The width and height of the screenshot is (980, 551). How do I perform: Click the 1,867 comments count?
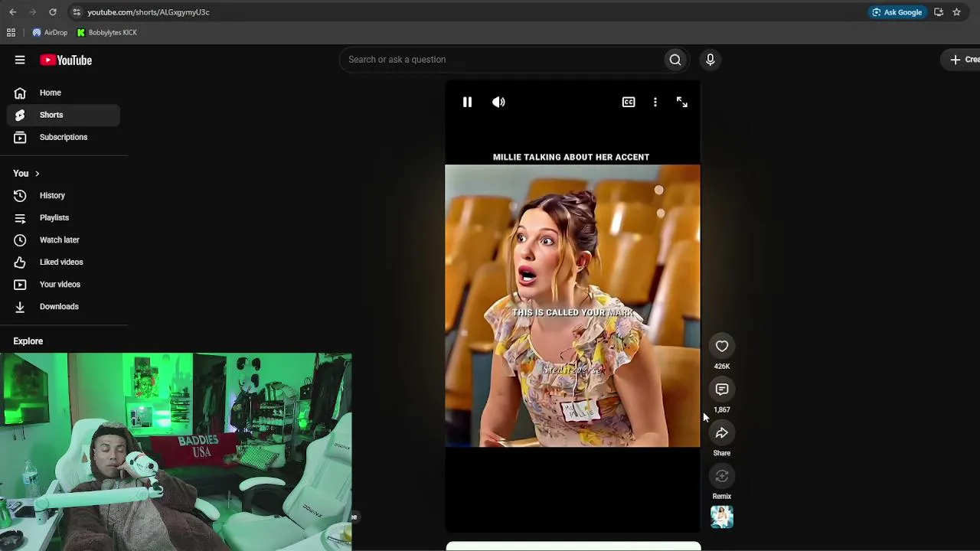[x=722, y=410]
